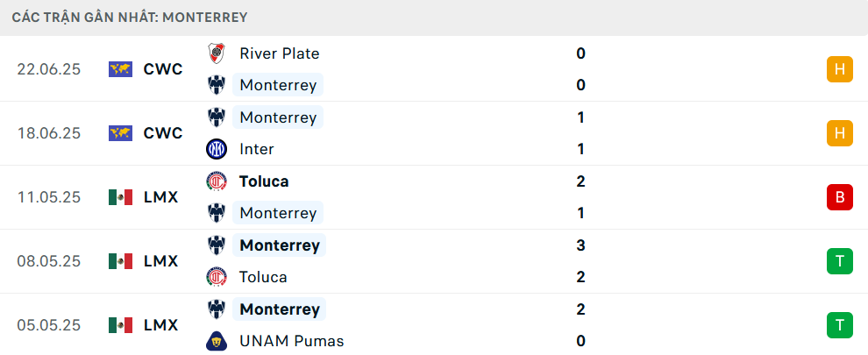Click green T badge for the Toluca 3-2 match
The width and height of the screenshot is (868, 355).
(x=840, y=261)
